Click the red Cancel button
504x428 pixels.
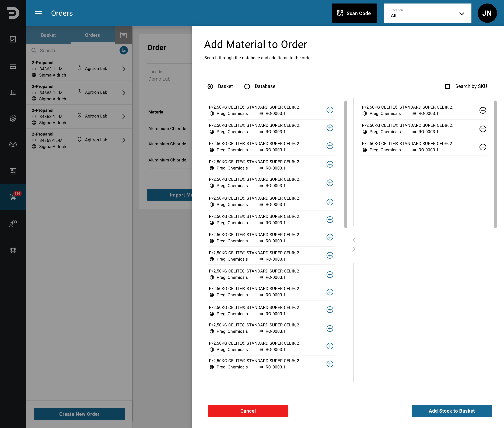coord(248,411)
